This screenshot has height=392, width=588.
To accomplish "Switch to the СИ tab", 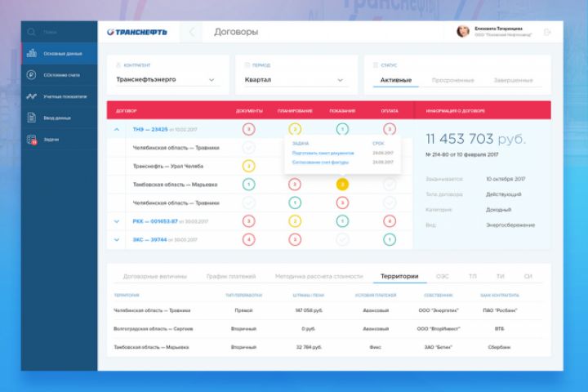I will click(528, 277).
